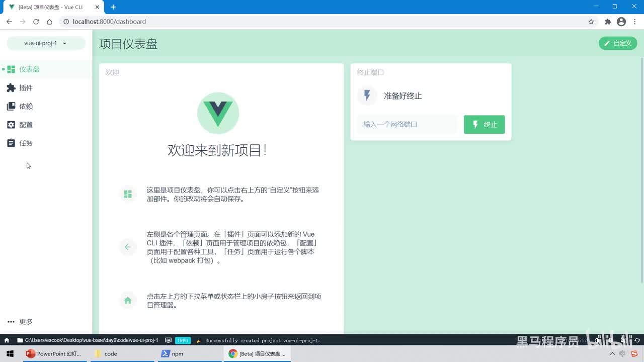Image resolution: width=644 pixels, height=362 pixels.
Task: Focus the 输入一个网络端口 input field
Action: pyautogui.click(x=407, y=124)
